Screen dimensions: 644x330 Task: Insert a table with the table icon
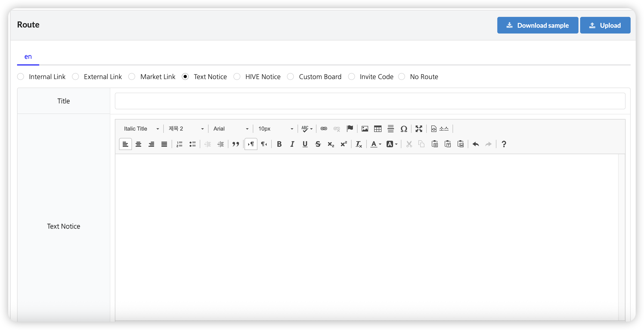[x=378, y=129]
